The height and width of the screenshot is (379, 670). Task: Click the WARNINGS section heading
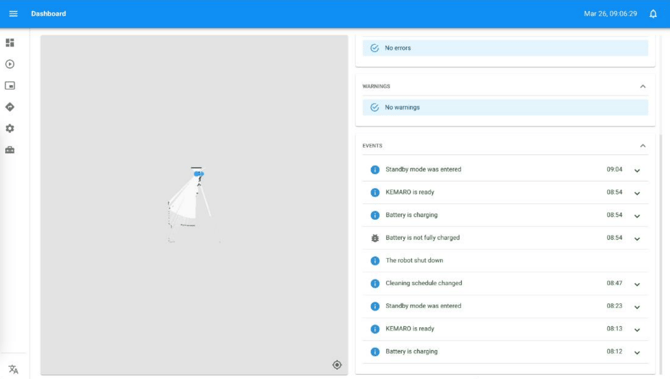click(x=376, y=86)
